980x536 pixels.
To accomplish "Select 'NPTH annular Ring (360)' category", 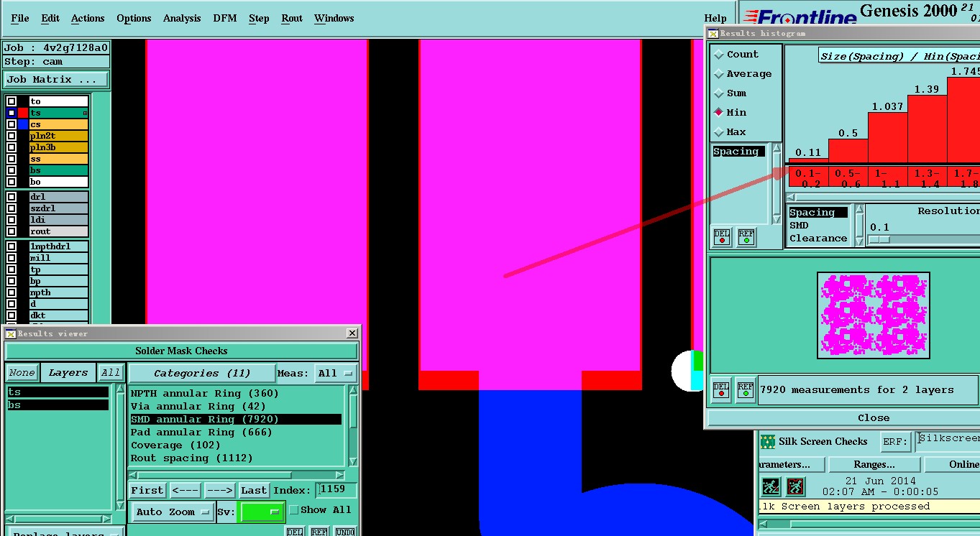I will coord(205,393).
